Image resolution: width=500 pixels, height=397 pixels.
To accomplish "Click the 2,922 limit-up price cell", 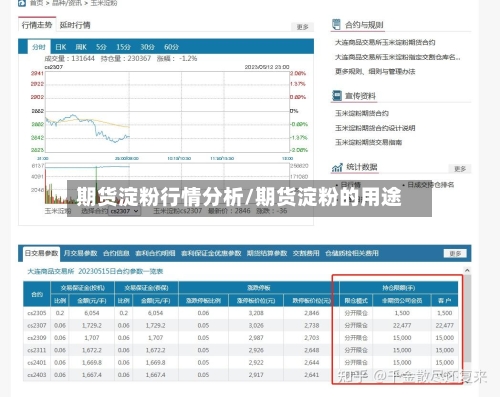I will coord(256,363).
